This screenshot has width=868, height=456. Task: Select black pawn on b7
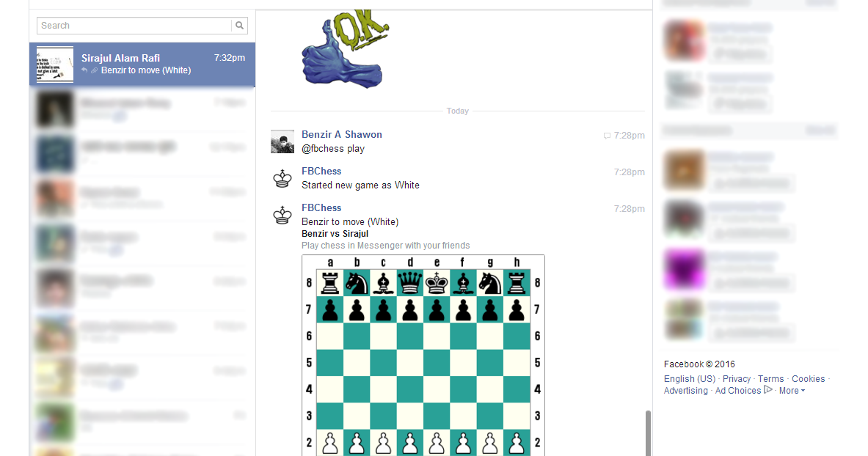click(x=357, y=309)
